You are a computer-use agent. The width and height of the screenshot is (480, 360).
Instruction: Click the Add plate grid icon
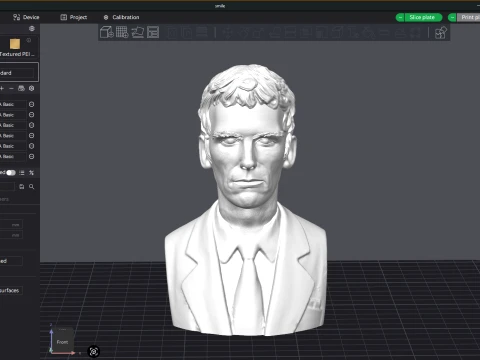(x=122, y=32)
